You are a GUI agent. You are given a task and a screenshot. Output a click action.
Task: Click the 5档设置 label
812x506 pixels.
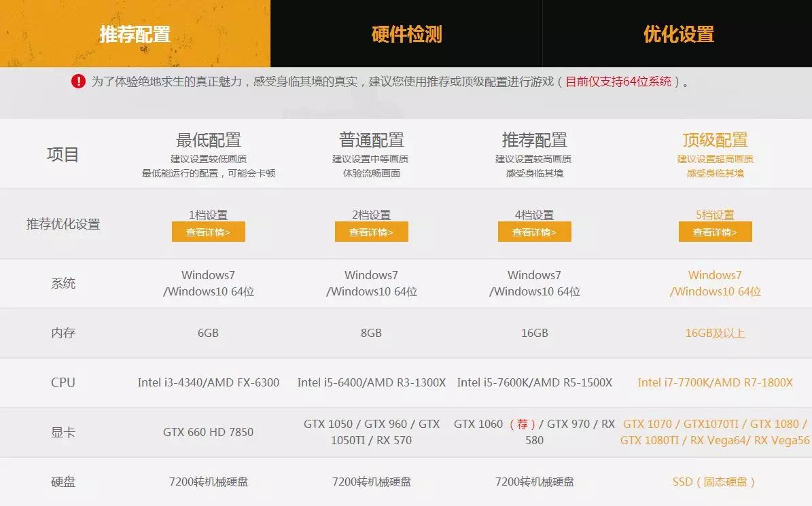(x=715, y=215)
